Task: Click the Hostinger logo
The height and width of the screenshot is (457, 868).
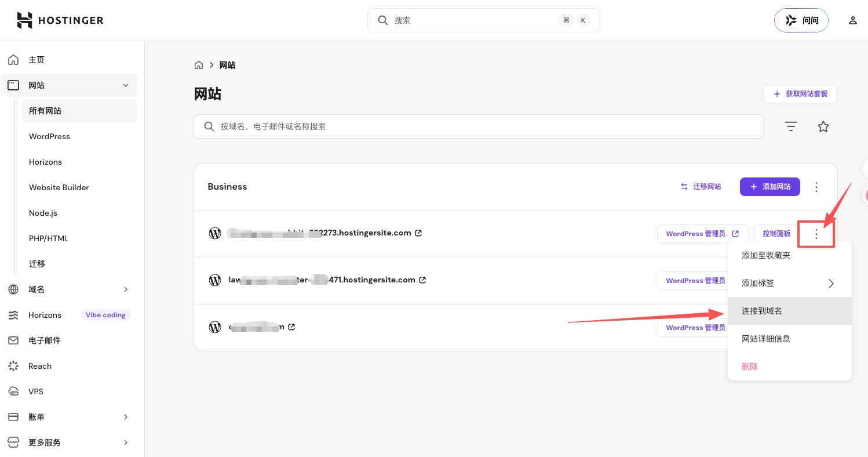Action: 60,20
